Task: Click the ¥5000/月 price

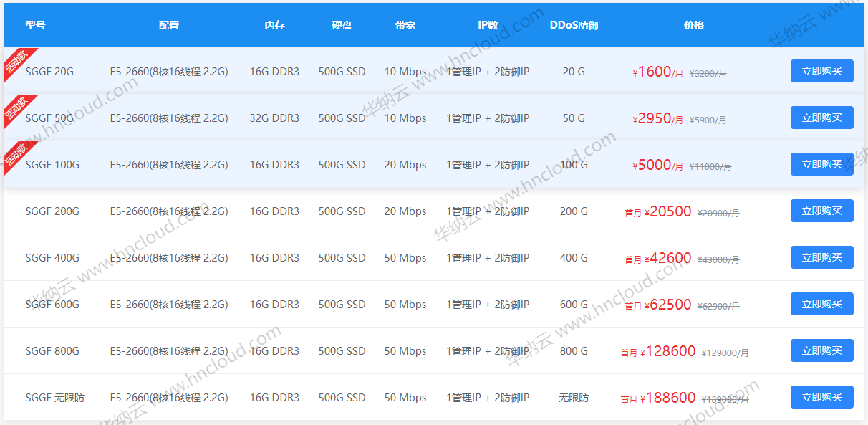Action: (x=657, y=165)
